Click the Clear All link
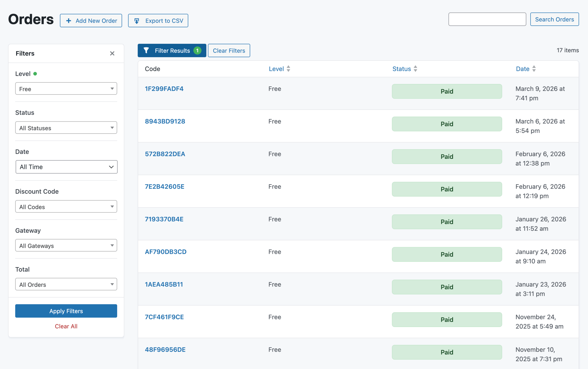This screenshot has height=369, width=588. [66, 326]
